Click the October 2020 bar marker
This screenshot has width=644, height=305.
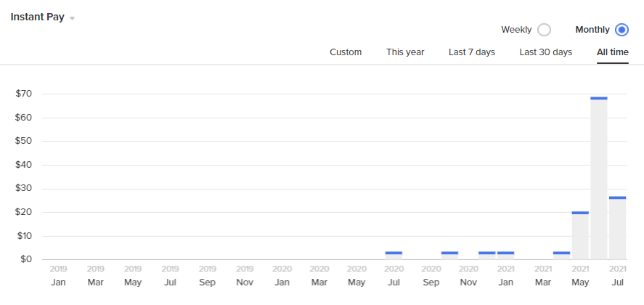tap(449, 253)
